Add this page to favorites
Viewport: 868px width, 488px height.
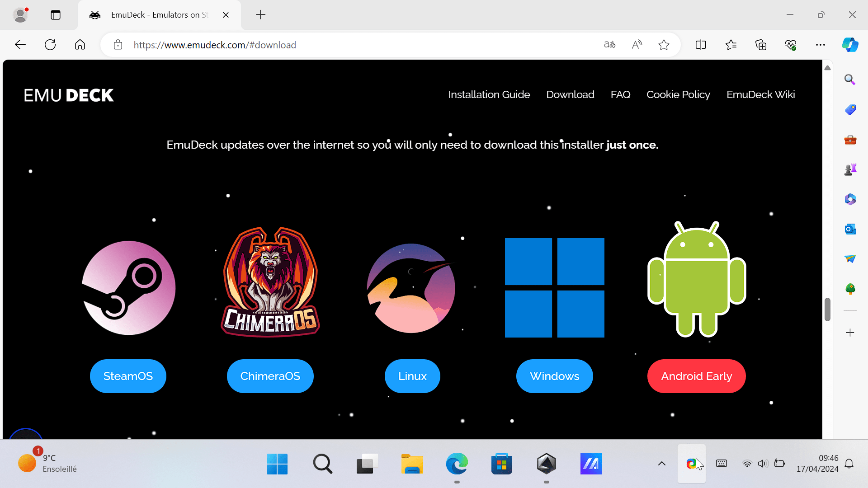coord(664,45)
